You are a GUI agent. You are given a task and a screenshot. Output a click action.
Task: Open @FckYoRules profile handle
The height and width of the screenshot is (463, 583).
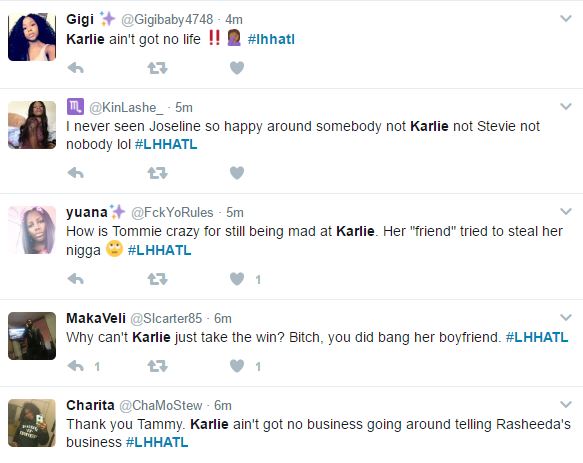coord(172,212)
